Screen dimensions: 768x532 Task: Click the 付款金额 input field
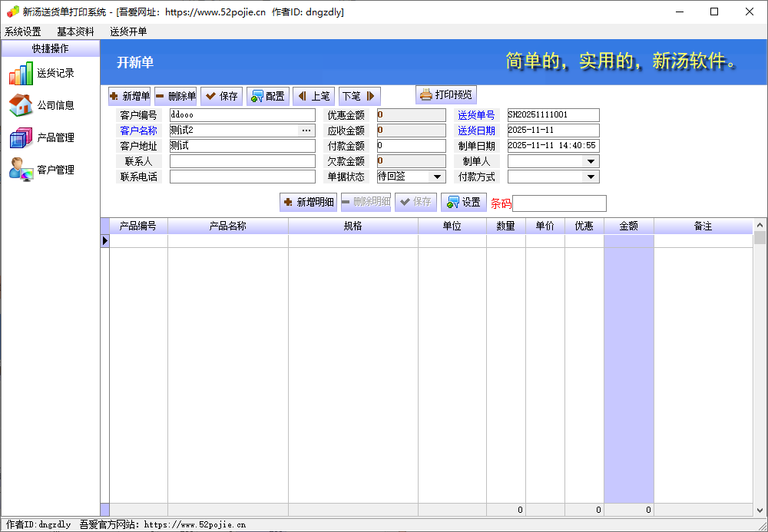tap(412, 146)
